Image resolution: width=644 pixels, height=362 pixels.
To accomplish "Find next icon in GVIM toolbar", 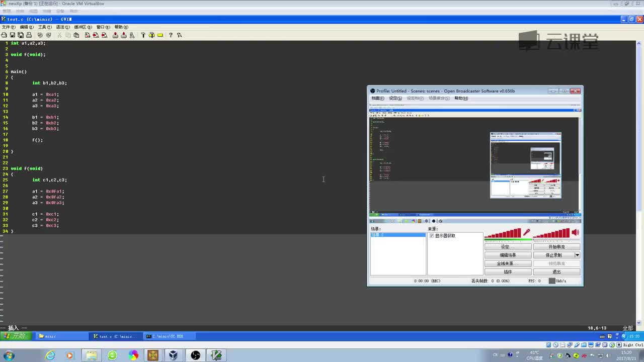I will pos(96,35).
